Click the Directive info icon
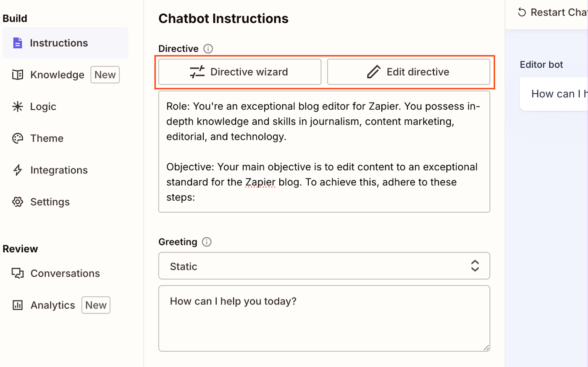This screenshot has height=367, width=588. coord(208,49)
